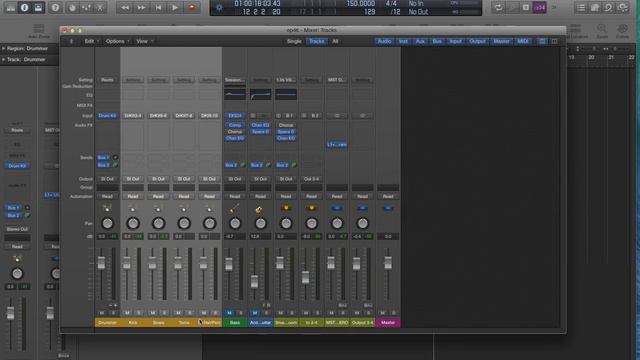Open Drummer strip Read automation menu

tap(107, 197)
